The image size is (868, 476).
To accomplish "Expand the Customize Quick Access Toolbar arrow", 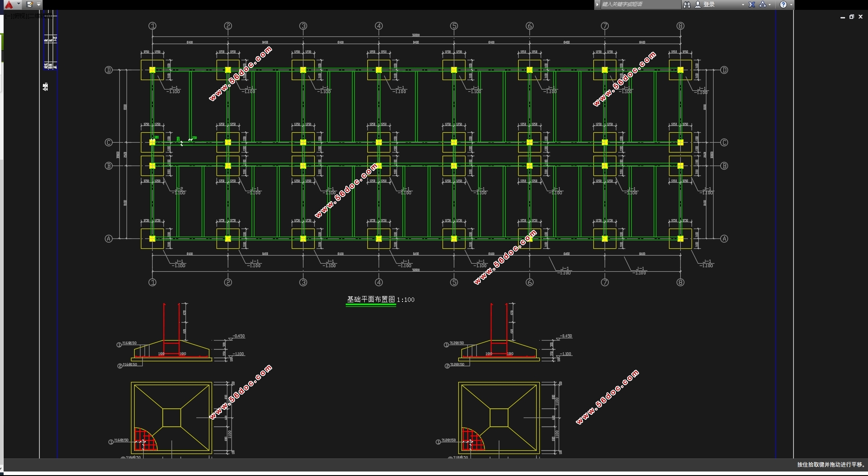I will pos(39,4).
